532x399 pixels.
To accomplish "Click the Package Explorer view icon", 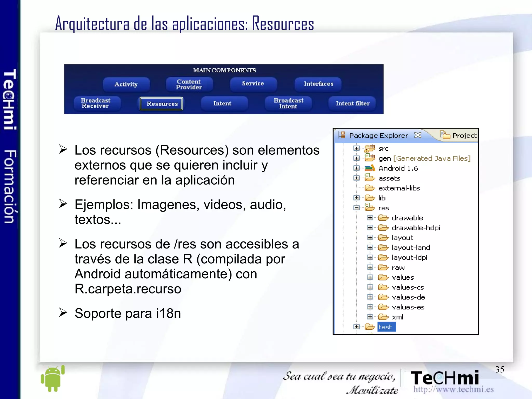I will point(342,135).
